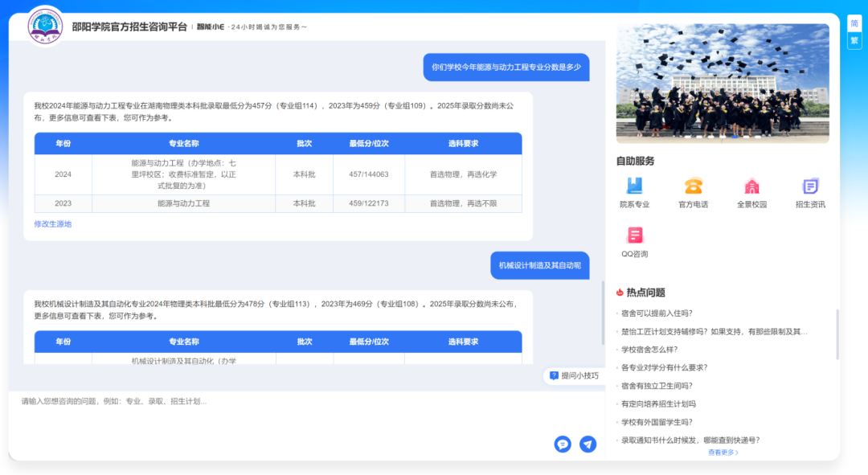This screenshot has width=868, height=475.
Task: Open the 院系专业 self-service icon
Action: point(634,186)
